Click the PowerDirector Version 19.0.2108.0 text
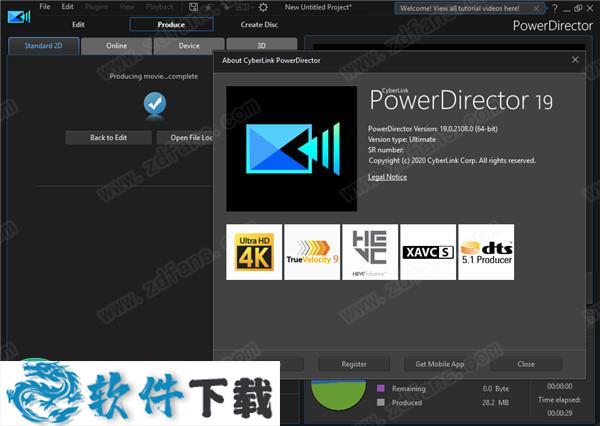600x426 pixels. [433, 129]
